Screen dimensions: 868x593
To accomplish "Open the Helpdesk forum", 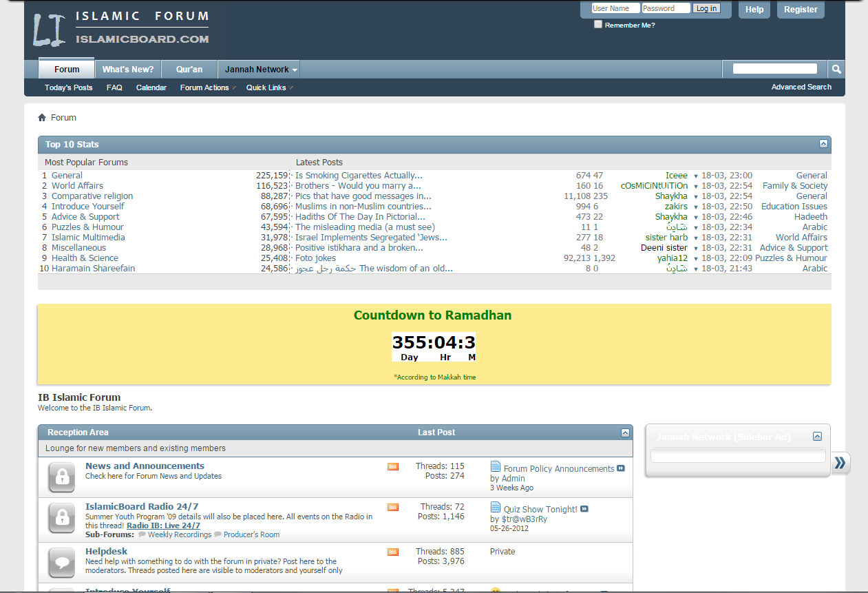I will point(107,551).
